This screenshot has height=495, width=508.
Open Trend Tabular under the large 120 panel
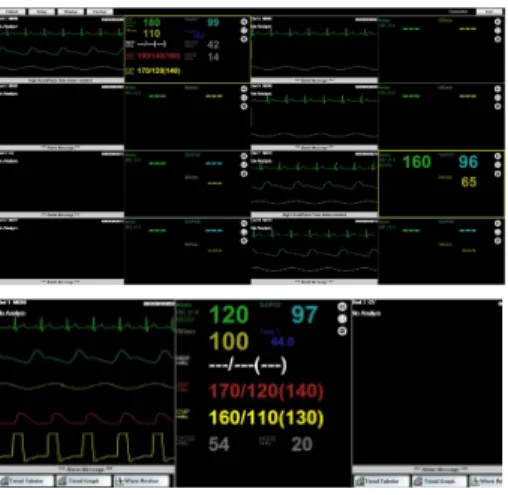point(27,481)
